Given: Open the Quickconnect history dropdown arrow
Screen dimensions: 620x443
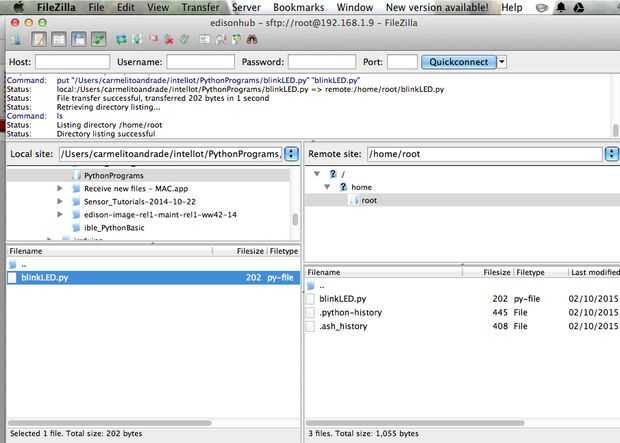Looking at the screenshot, I should [502, 62].
